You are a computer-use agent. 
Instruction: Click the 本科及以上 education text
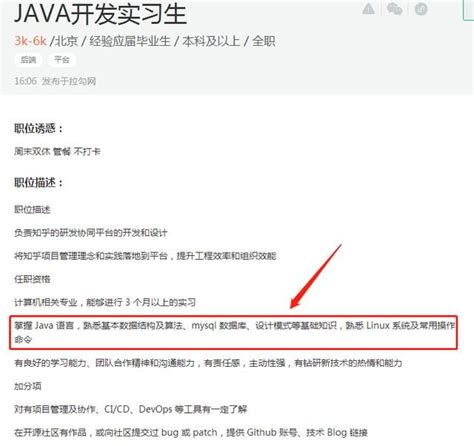click(x=211, y=41)
